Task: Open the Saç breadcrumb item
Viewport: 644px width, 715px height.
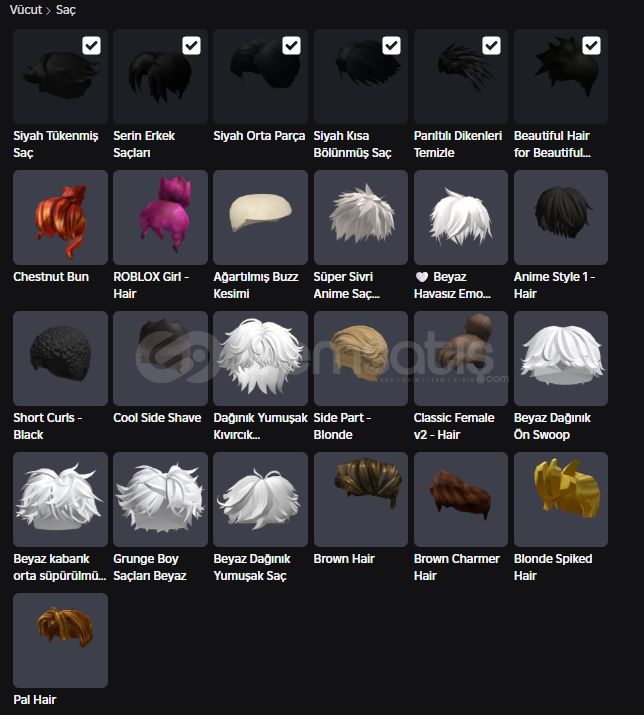Action: 66,10
